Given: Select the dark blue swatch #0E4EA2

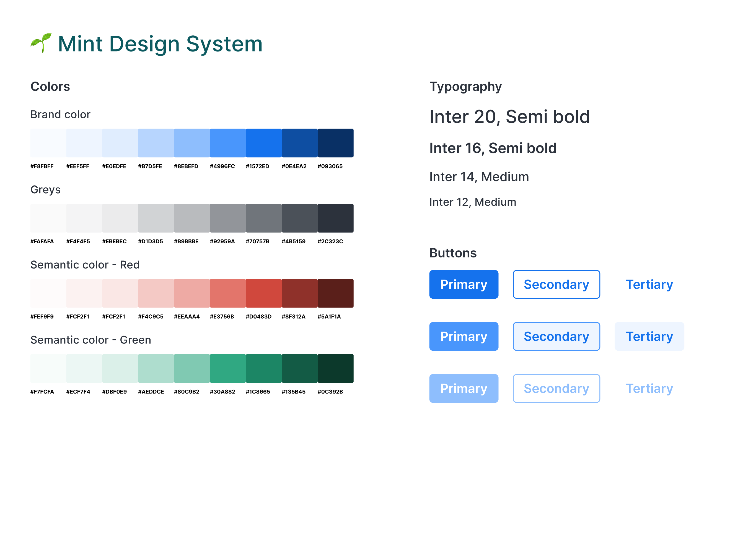Looking at the screenshot, I should point(300,143).
